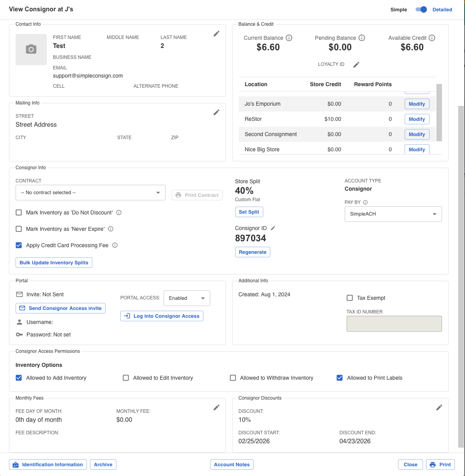Click the Invite envelope icon
Screen dimensions: 465x476
[x=19, y=294]
